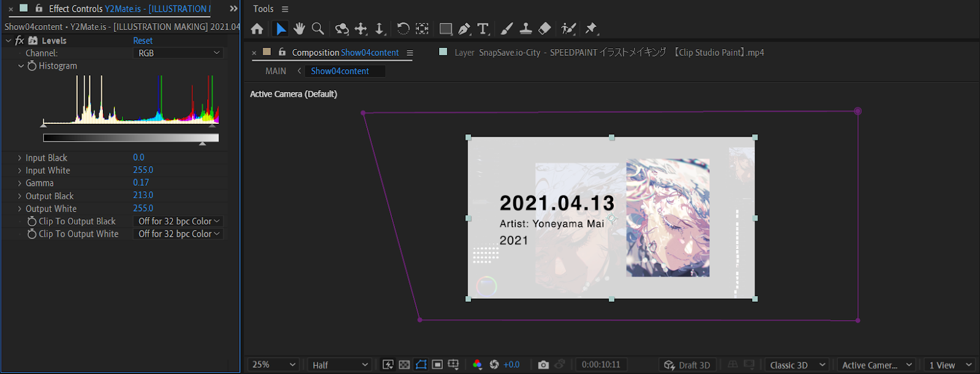Select the Zoom magnifier tool
Viewport: 980px width, 374px height.
pyautogui.click(x=317, y=29)
